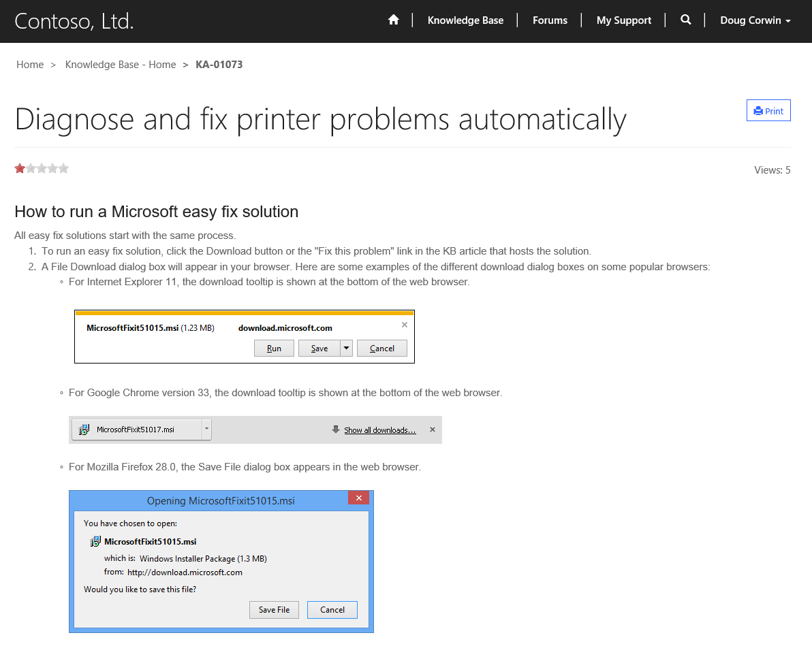
Task: Click http://download.microsoft.com text in dialog
Action: click(x=185, y=572)
